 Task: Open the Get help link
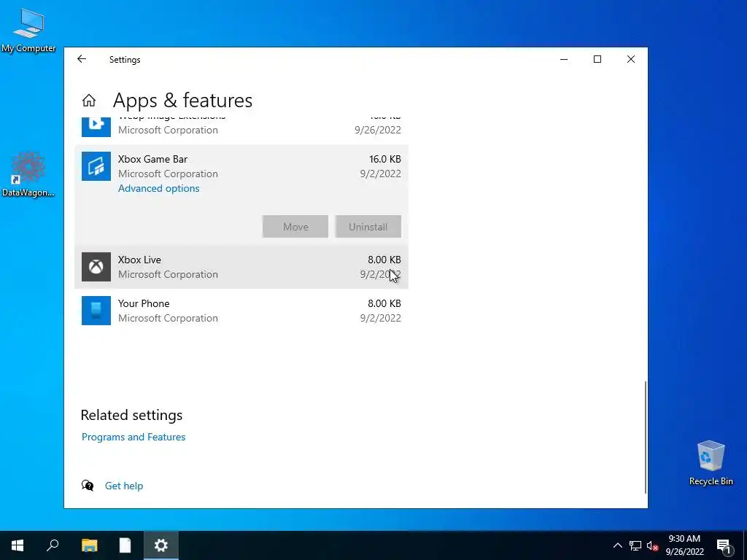pyautogui.click(x=124, y=486)
